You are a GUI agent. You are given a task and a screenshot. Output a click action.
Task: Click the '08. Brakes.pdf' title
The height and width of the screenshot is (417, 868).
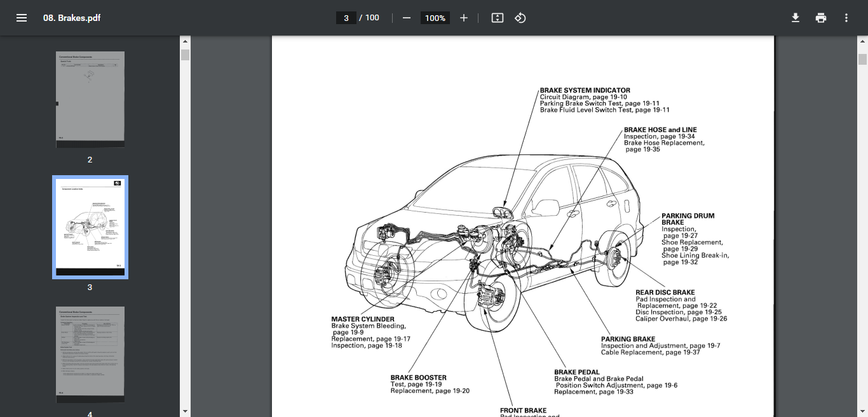click(x=72, y=18)
